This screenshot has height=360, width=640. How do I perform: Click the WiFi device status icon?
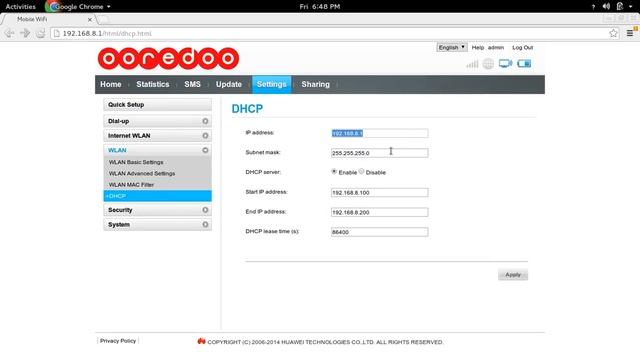(x=524, y=63)
